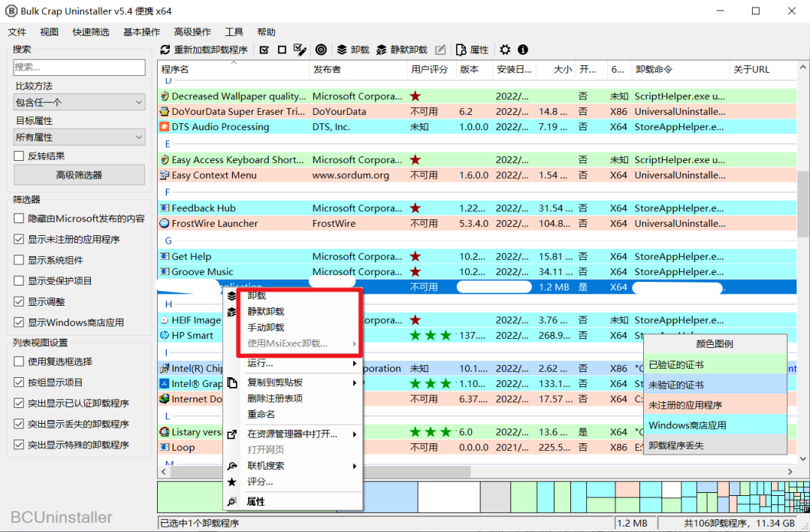Open the 比较方法 dropdown 包含任一个

pyautogui.click(x=79, y=102)
